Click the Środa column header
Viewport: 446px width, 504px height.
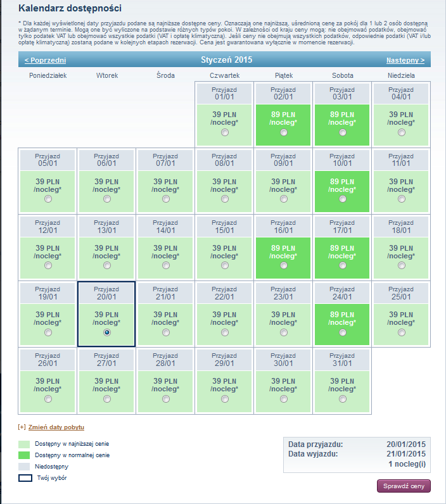coord(165,75)
